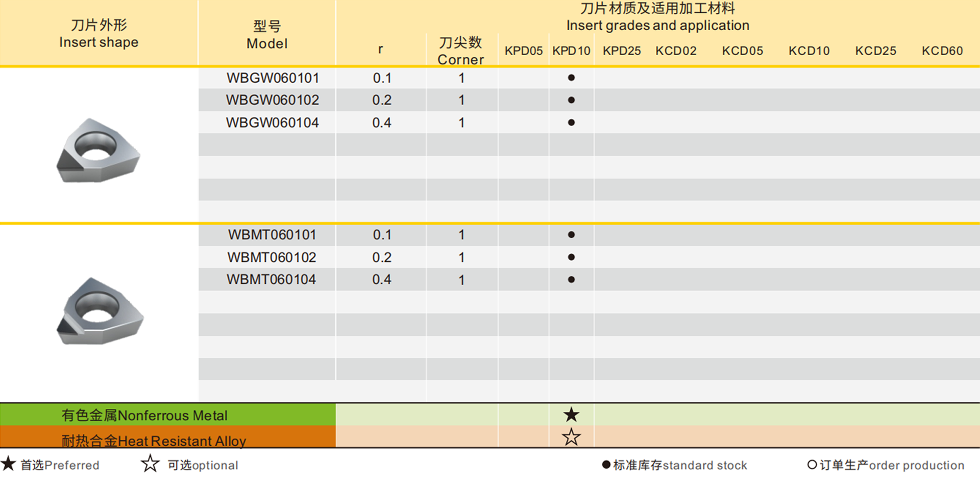The height and width of the screenshot is (483, 980).
Task: Click the WBMT insert shape image
Action: (100, 311)
